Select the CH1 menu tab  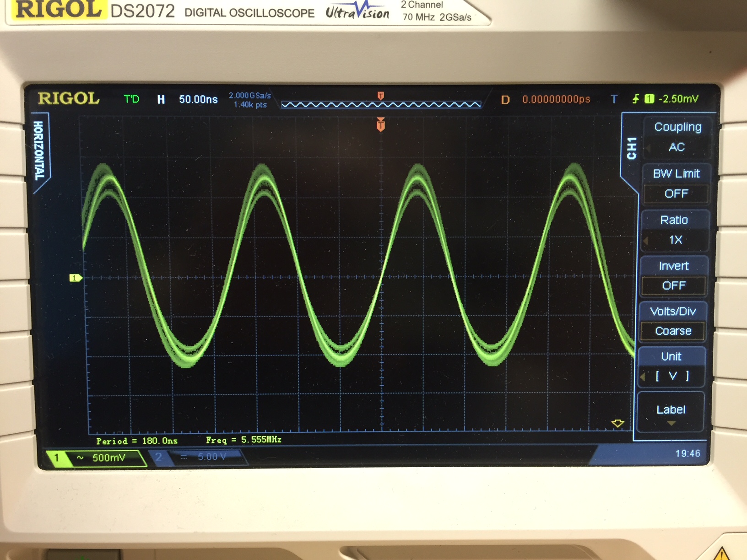(x=632, y=148)
